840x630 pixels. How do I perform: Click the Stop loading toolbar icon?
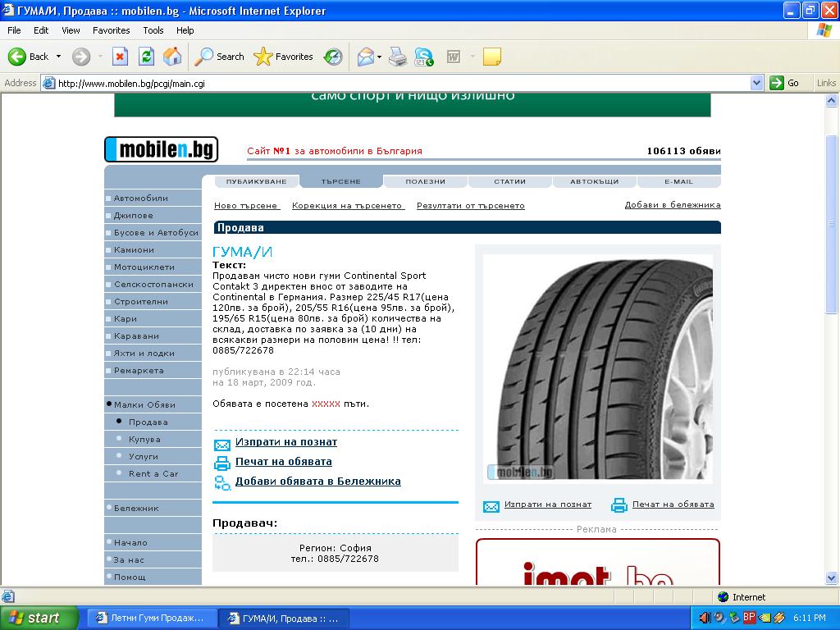tap(120, 57)
